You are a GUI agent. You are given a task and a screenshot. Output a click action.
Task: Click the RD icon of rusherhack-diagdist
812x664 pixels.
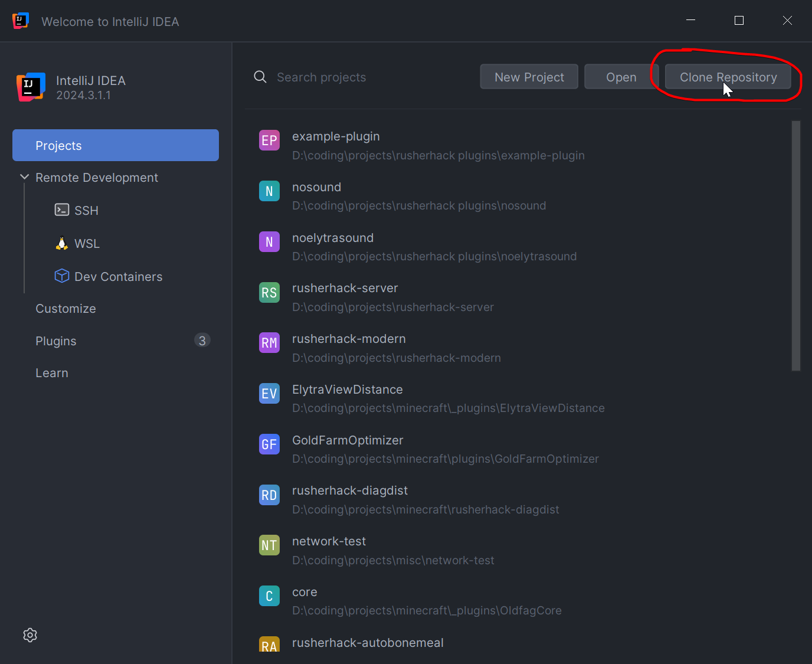click(269, 495)
